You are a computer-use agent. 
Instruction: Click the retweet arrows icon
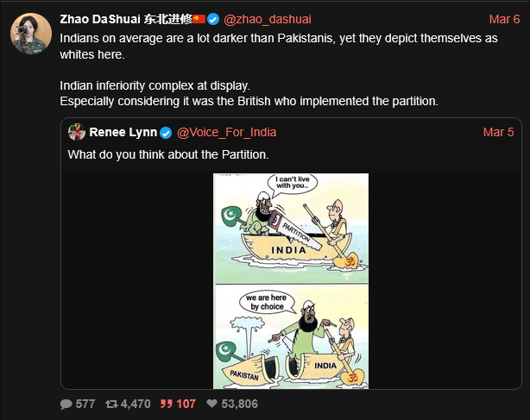(x=111, y=404)
